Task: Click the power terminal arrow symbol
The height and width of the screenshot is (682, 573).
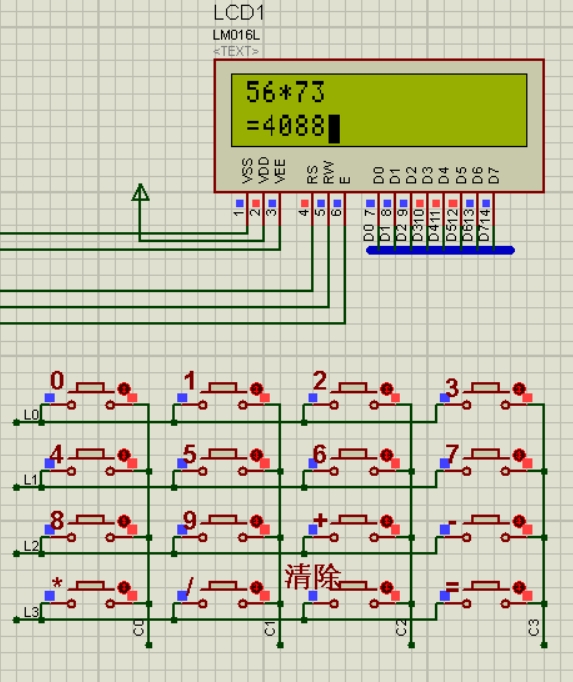Action: [140, 192]
